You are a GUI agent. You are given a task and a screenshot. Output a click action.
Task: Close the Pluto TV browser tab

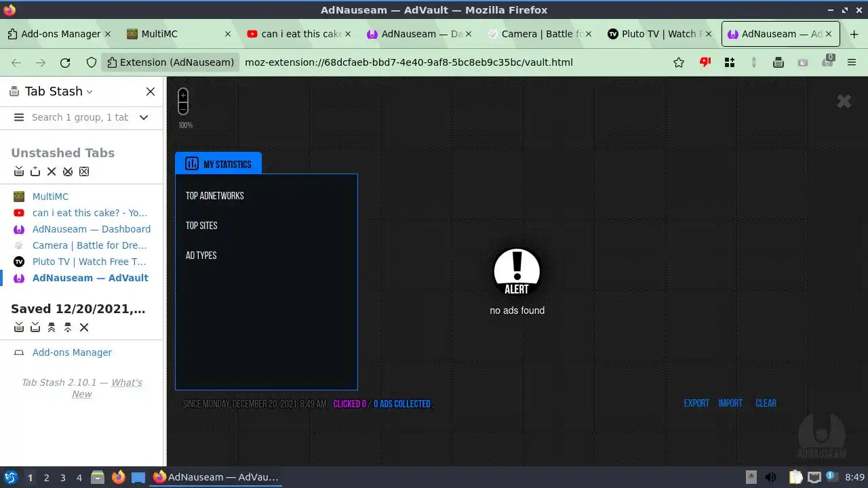click(x=708, y=34)
